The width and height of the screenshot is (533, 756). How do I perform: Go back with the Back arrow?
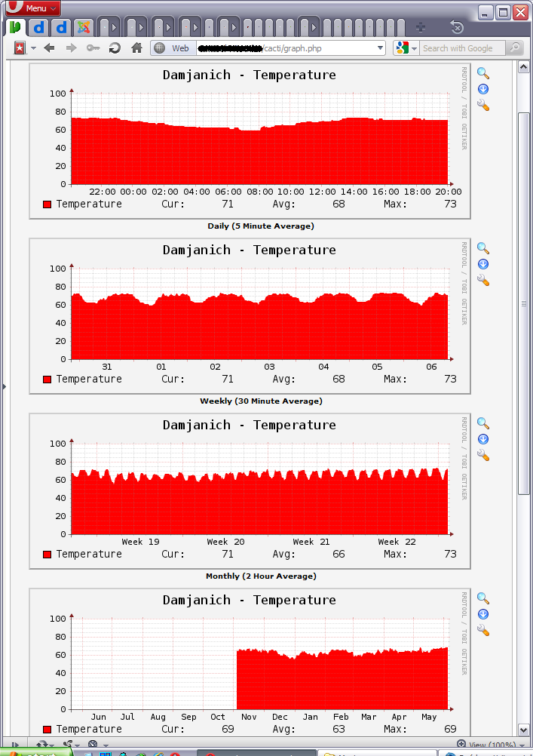click(x=49, y=48)
